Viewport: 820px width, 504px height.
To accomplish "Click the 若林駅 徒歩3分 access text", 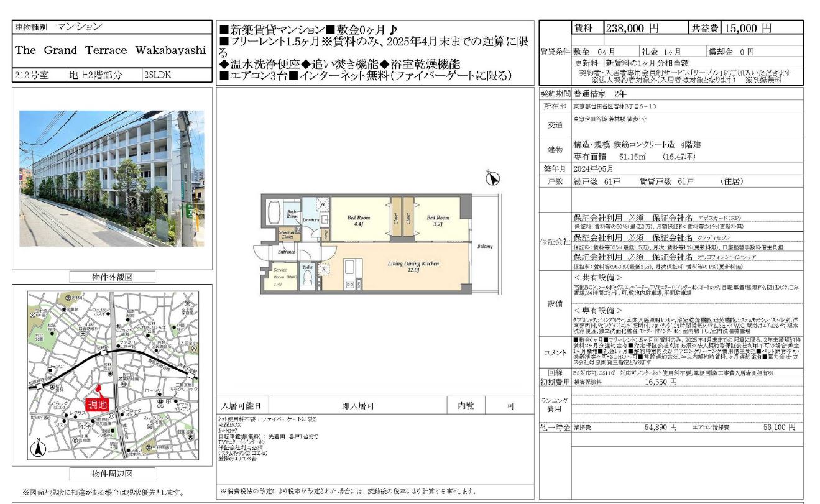I will 610,118.
